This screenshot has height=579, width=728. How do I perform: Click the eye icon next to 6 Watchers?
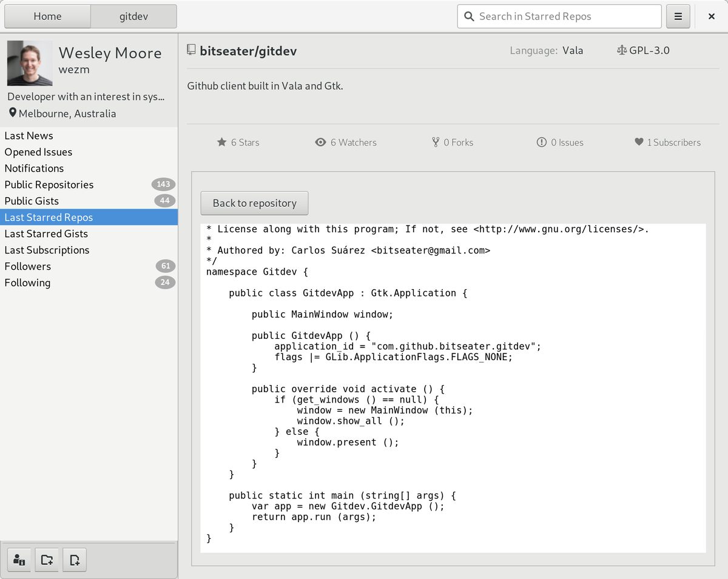point(321,142)
